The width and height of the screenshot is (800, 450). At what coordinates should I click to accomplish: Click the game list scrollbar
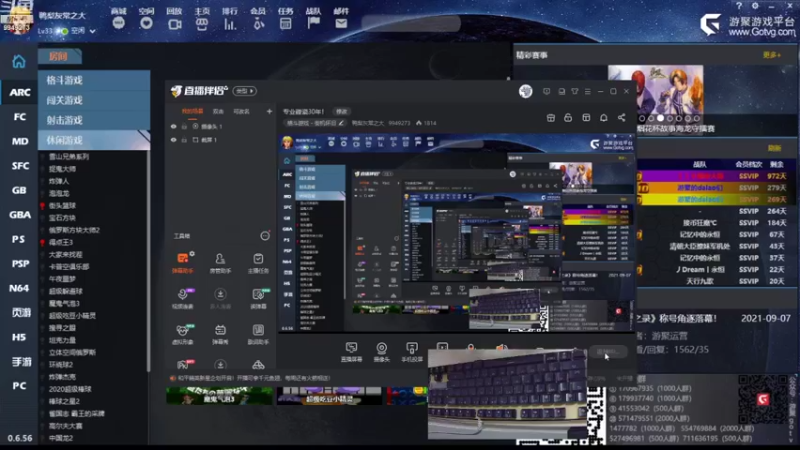148,260
